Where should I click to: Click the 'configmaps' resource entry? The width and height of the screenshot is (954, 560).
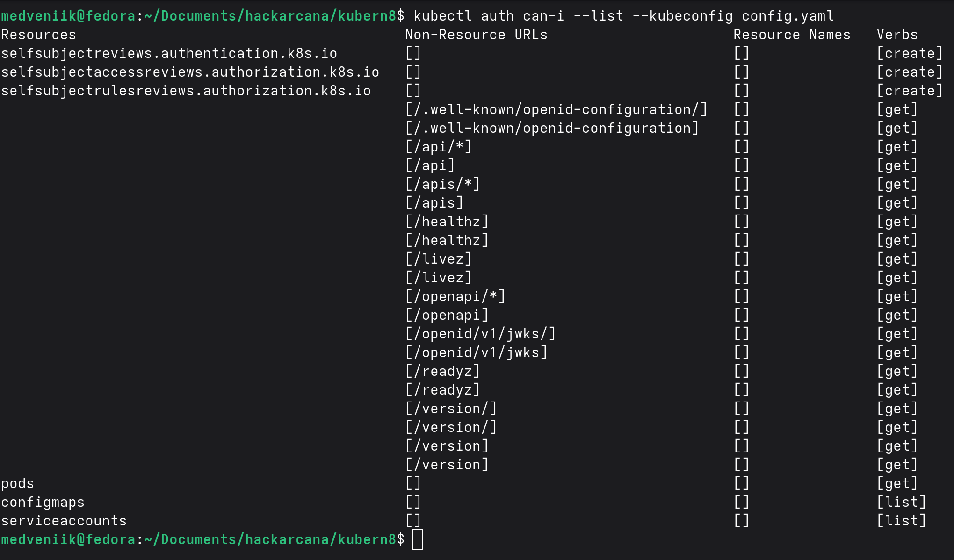coord(43,502)
